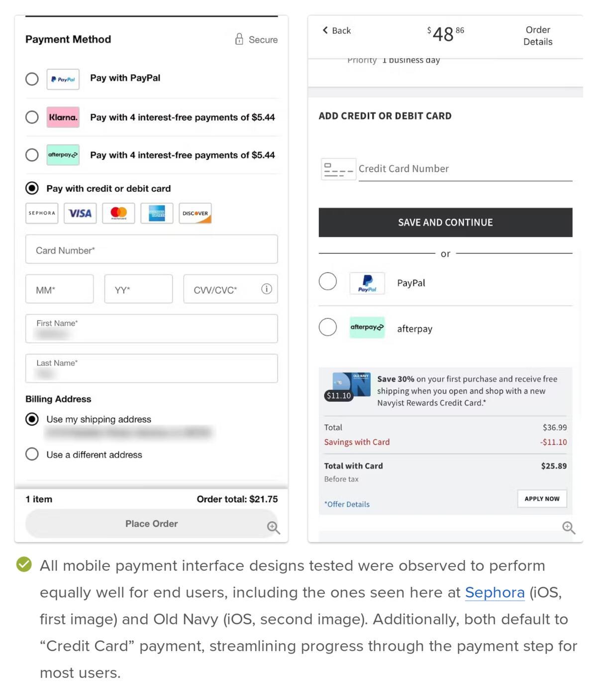Click the Klarna logo icon
The image size is (597, 700).
tap(63, 117)
